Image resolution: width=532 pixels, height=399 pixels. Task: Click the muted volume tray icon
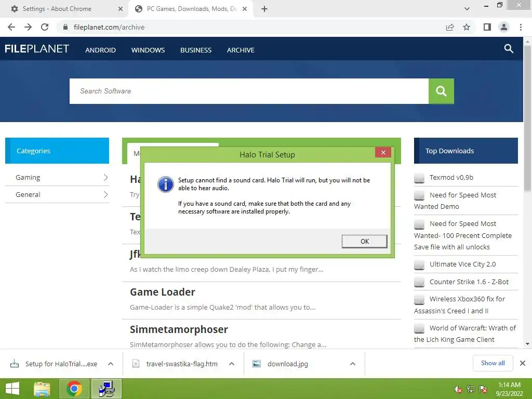[x=458, y=389]
